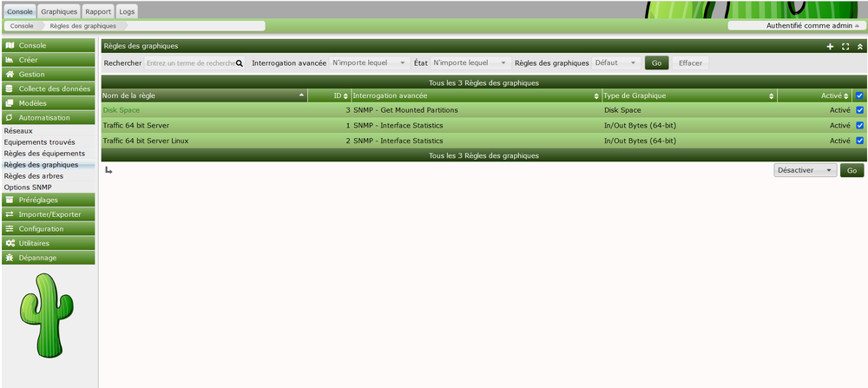The height and width of the screenshot is (388, 868).
Task: Toggle fullscreen mode icon in header
Action: pos(845,47)
